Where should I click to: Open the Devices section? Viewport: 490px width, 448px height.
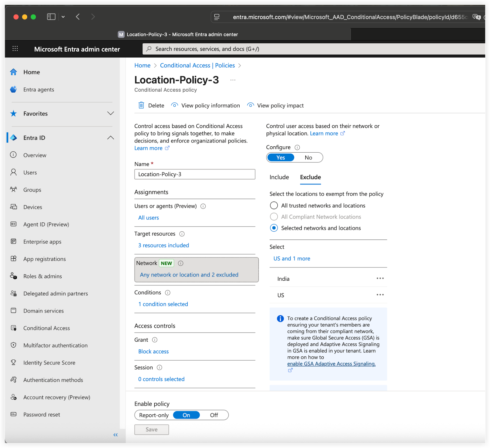33,207
